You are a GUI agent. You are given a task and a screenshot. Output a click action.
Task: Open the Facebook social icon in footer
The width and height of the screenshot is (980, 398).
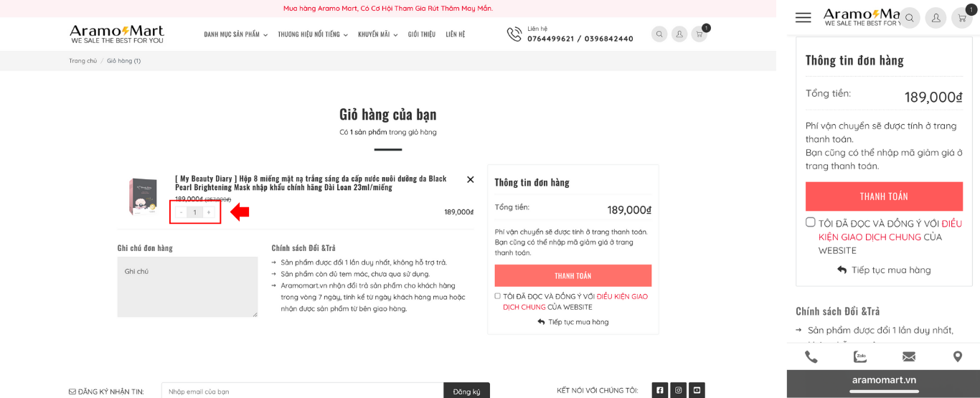[x=659, y=390]
